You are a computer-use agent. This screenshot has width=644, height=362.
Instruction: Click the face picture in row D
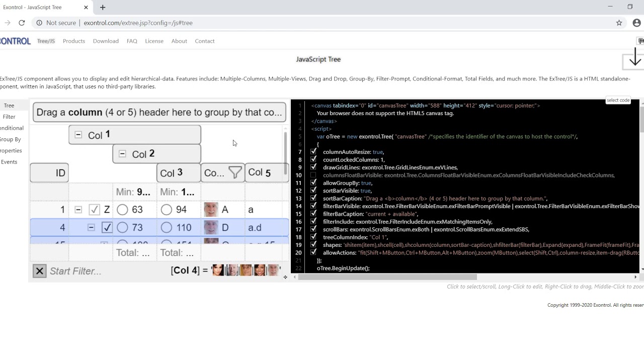pos(211,227)
